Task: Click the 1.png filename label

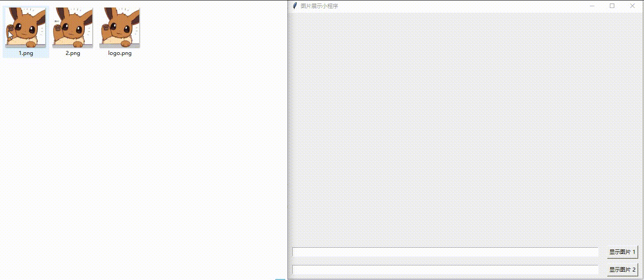Action: coord(26,53)
